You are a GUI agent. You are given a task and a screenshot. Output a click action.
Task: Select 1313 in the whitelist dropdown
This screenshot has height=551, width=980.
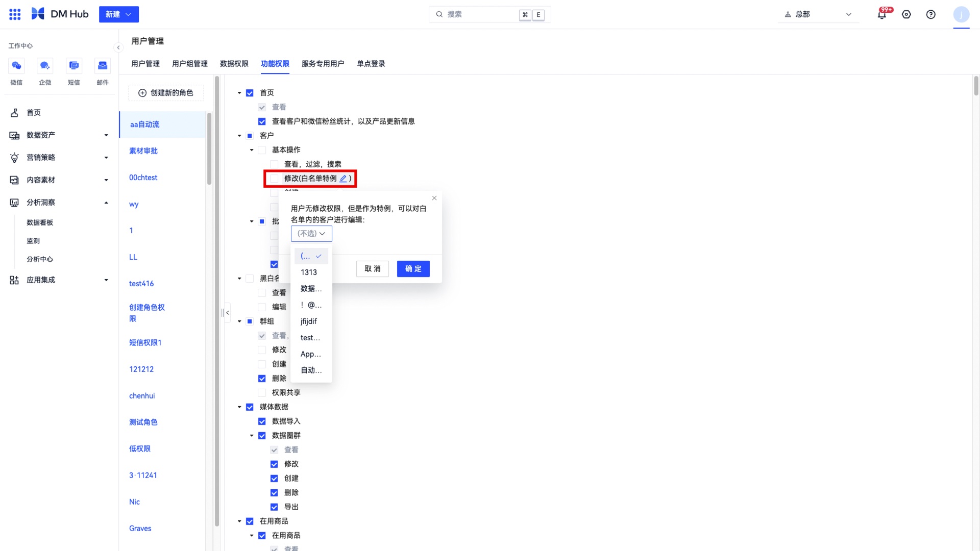tap(311, 272)
